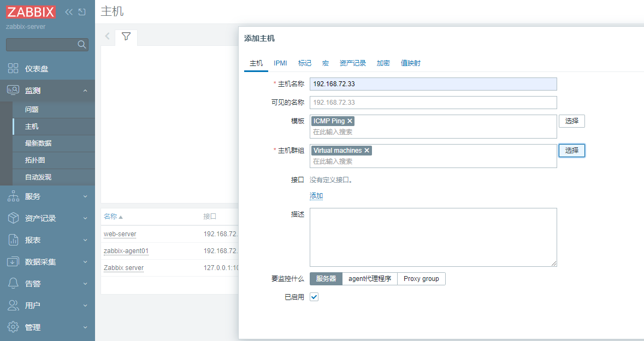Select Proxy group monitoring option
Screen dimensions: 644x341
click(421, 279)
